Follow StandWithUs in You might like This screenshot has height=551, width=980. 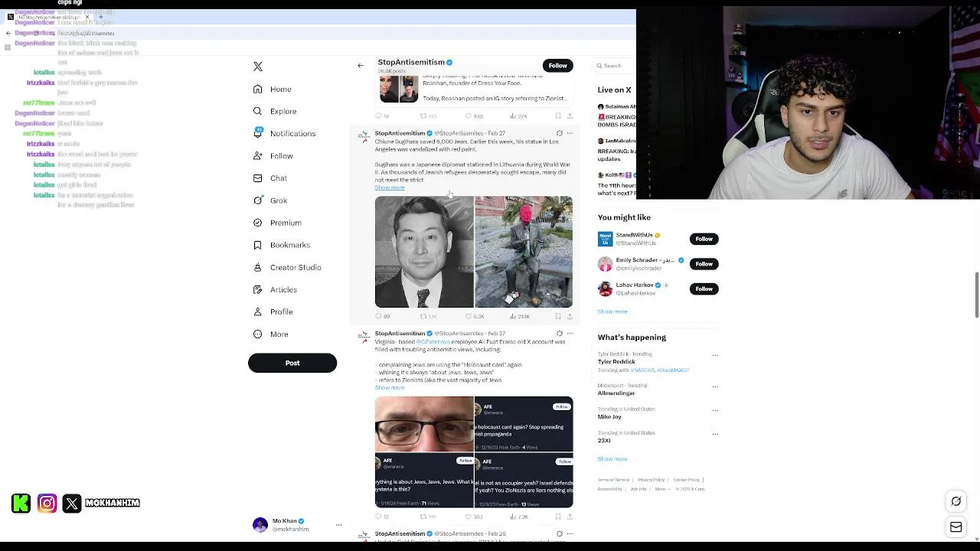click(x=704, y=239)
